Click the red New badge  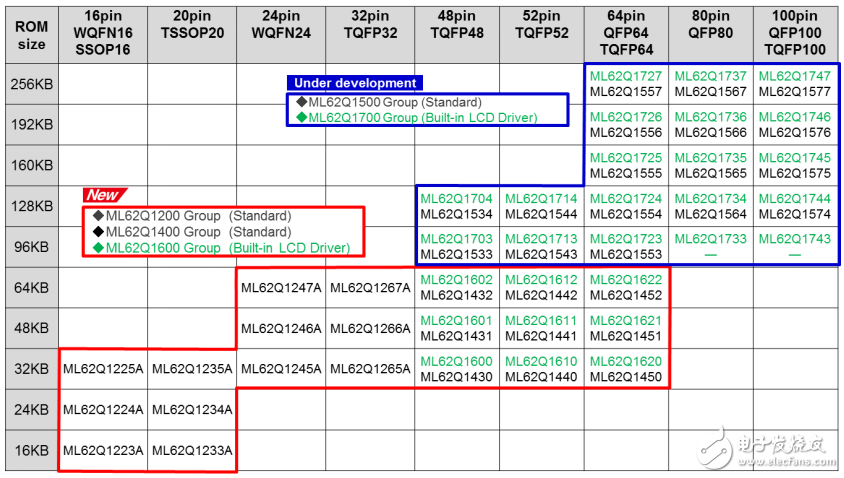click(x=104, y=195)
